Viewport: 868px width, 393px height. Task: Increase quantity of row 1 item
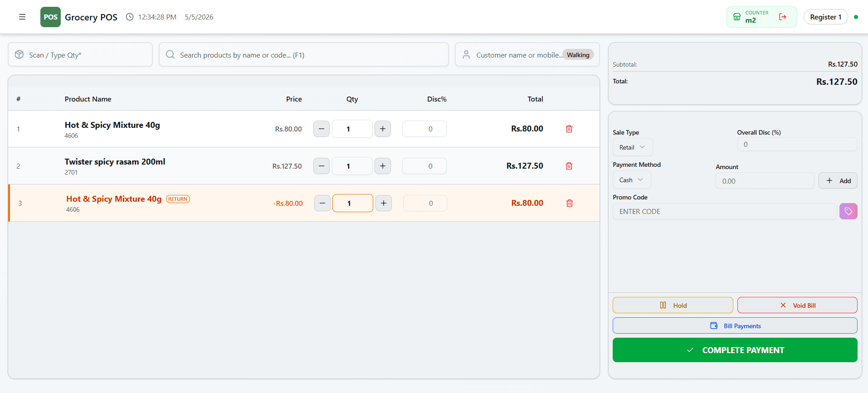(x=383, y=129)
